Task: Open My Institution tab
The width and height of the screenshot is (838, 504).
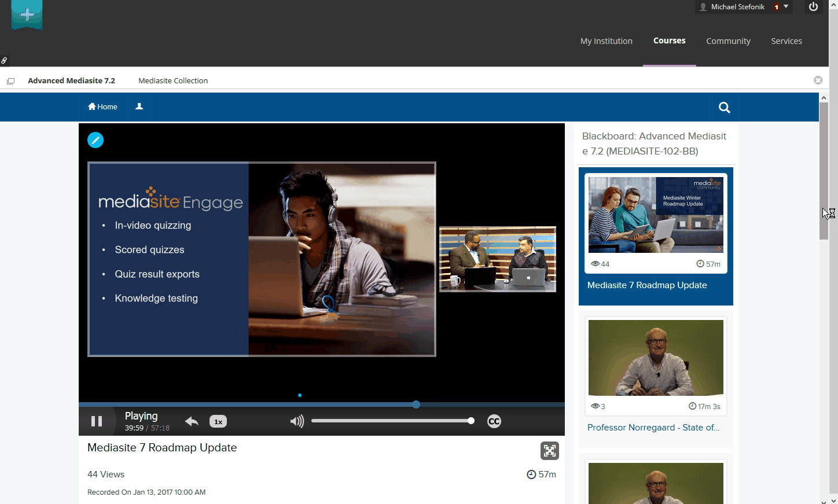Action: pos(607,41)
